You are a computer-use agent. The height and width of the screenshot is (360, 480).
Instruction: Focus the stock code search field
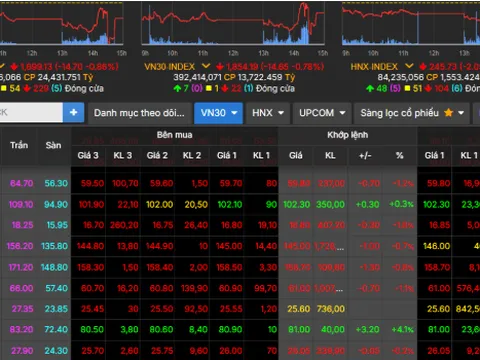pos(31,113)
